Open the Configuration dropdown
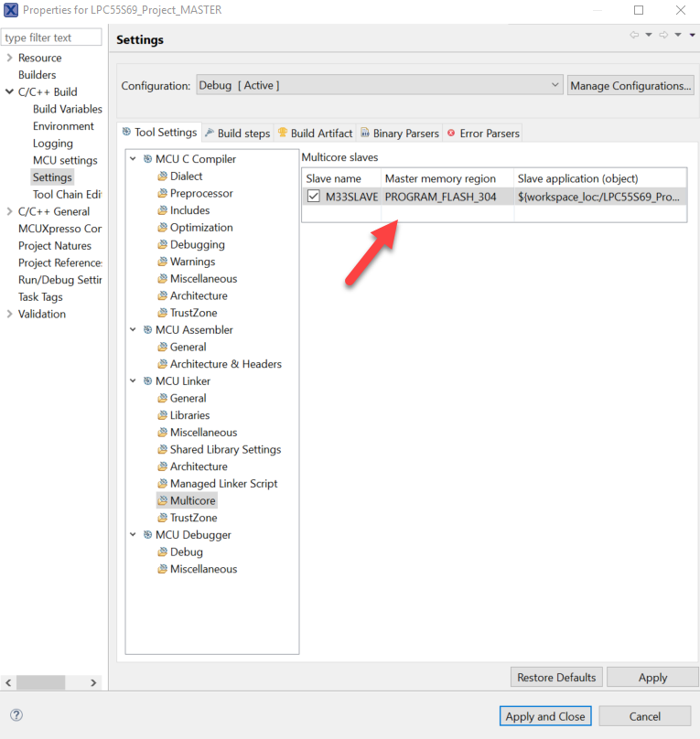Screen dimensions: 700x739 point(380,85)
